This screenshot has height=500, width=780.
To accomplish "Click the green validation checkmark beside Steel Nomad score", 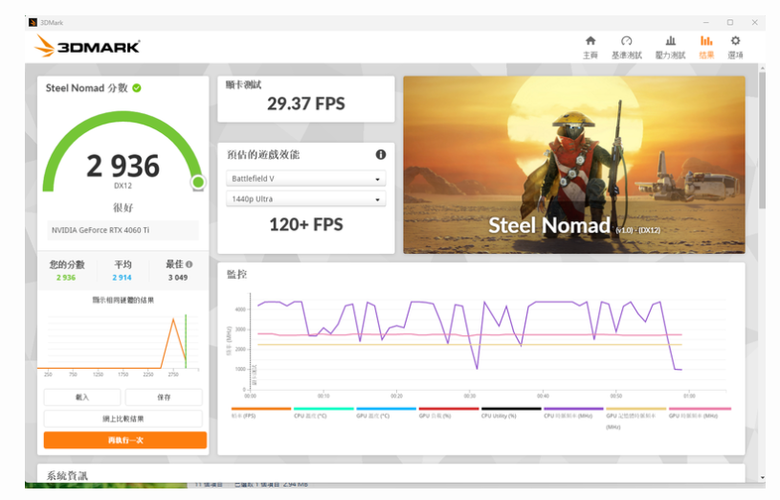I will click(137, 88).
